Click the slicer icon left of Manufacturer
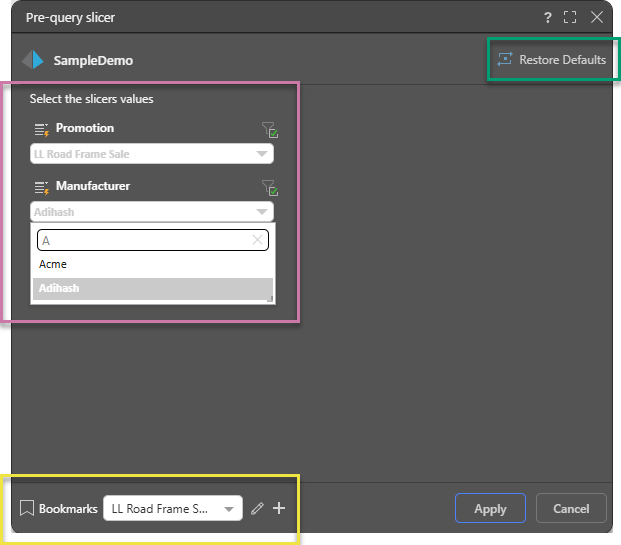This screenshot has width=621, height=545. point(41,187)
